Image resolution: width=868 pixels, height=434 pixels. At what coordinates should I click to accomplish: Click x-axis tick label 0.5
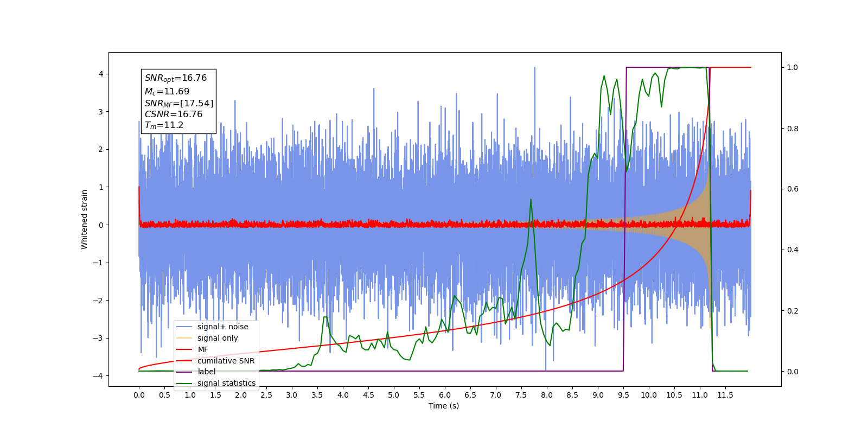tap(164, 395)
